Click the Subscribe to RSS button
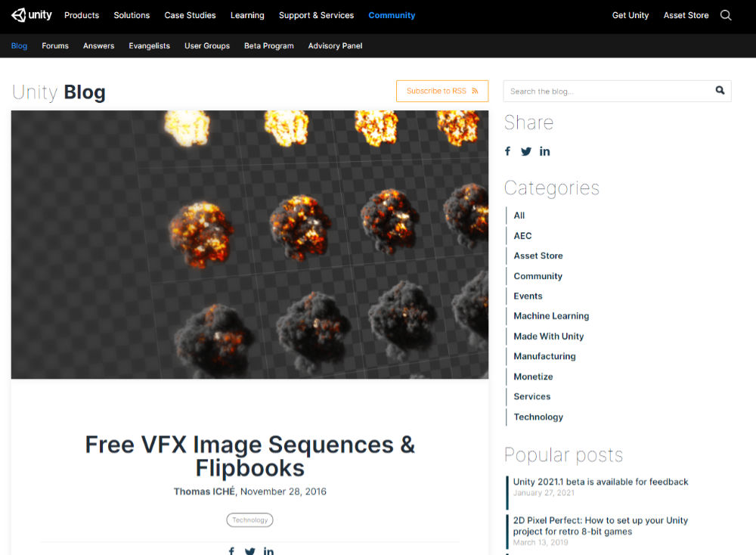 point(442,91)
